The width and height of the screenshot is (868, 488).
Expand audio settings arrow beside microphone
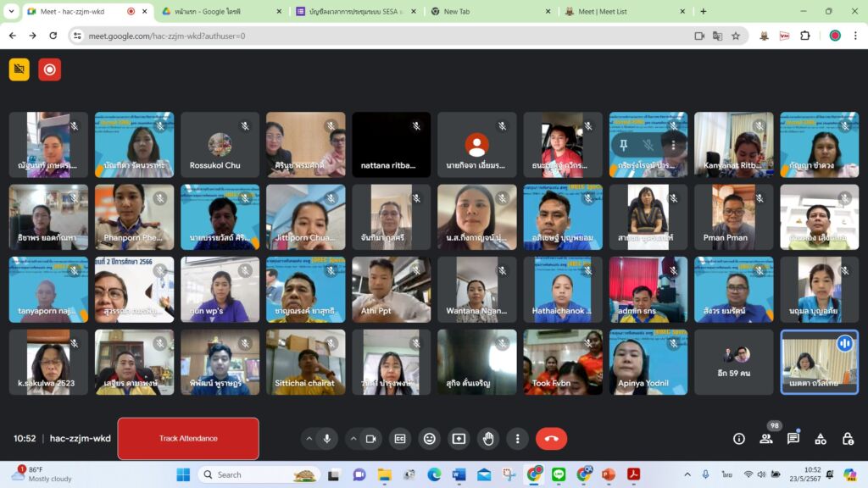pos(309,439)
